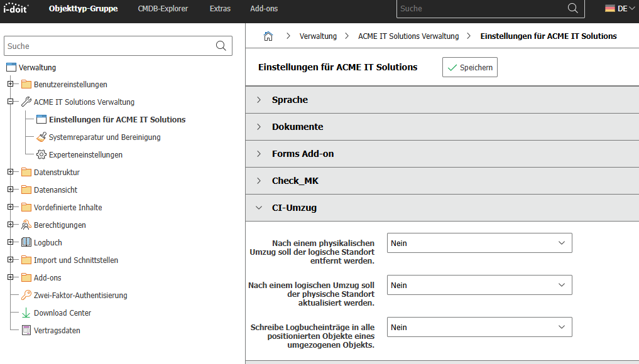Click the Benutzereinstellungen folder icon
The height and width of the screenshot is (364, 639).
click(x=26, y=84)
